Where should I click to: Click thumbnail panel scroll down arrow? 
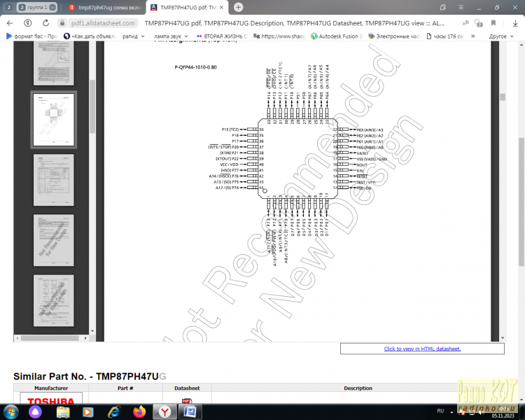[92, 331]
